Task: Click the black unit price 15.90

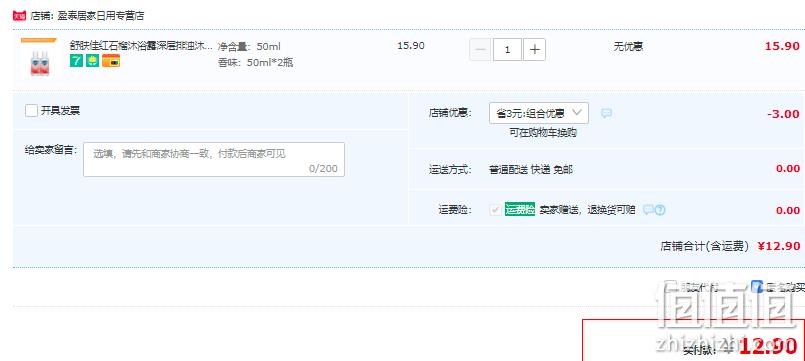Action: (x=411, y=46)
